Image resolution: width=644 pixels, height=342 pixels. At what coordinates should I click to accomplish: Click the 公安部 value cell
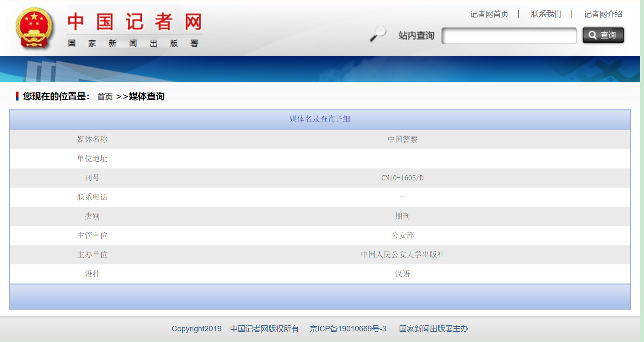pyautogui.click(x=402, y=235)
